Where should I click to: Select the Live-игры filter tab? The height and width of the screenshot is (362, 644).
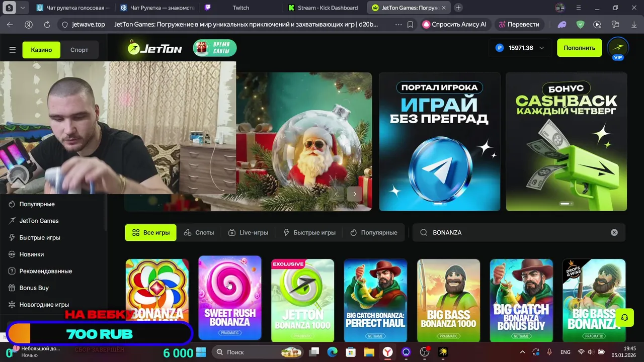[248, 232]
